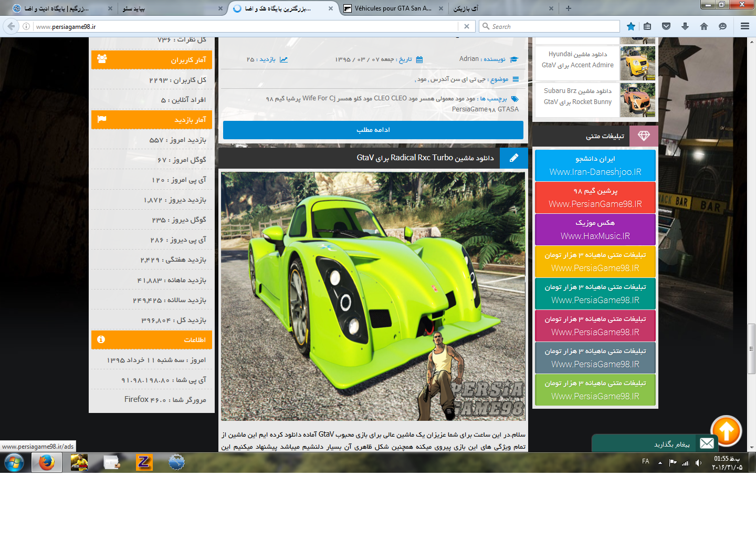Stop loading with the address bar X

467,26
